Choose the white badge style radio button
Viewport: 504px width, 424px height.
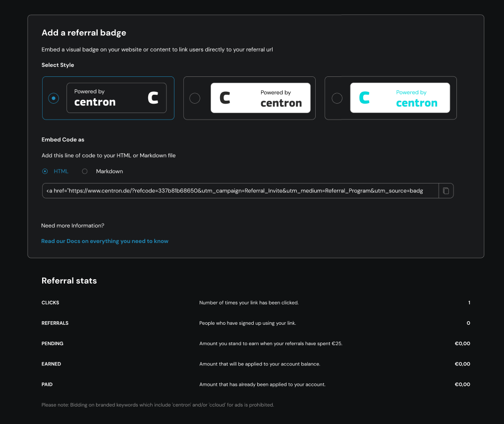pos(195,98)
